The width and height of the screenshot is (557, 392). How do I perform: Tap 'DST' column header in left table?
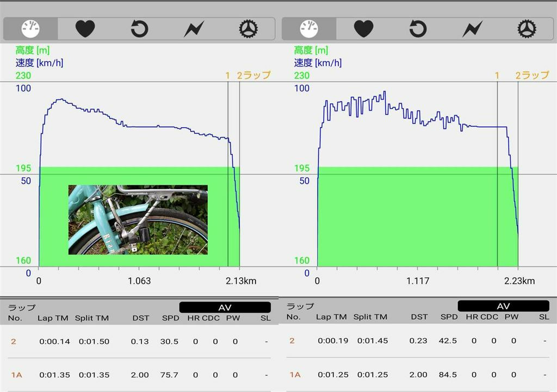click(141, 318)
